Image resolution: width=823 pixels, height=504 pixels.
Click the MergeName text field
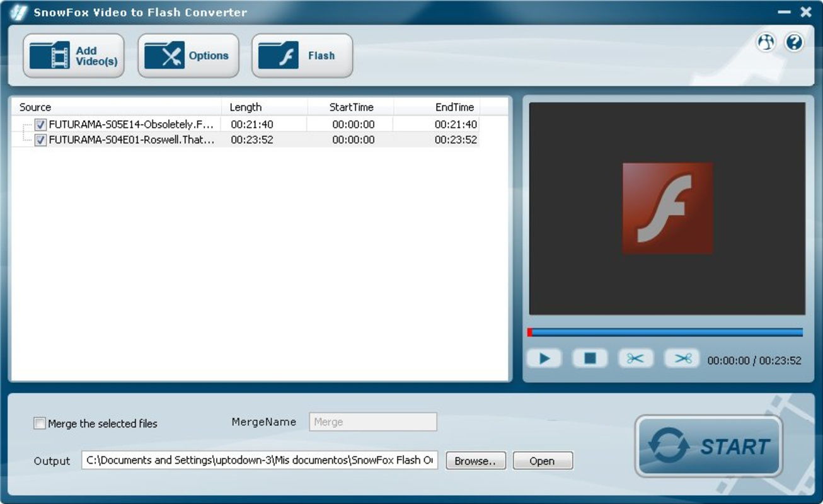[x=373, y=422]
